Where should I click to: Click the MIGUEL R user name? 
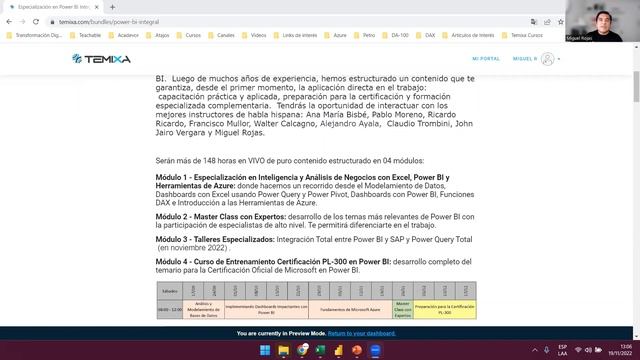525,59
